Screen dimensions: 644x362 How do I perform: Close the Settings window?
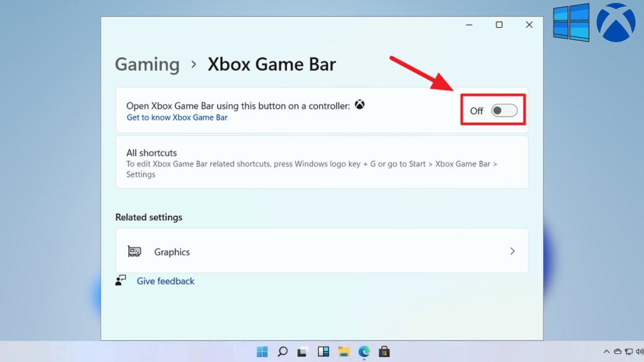(x=529, y=25)
